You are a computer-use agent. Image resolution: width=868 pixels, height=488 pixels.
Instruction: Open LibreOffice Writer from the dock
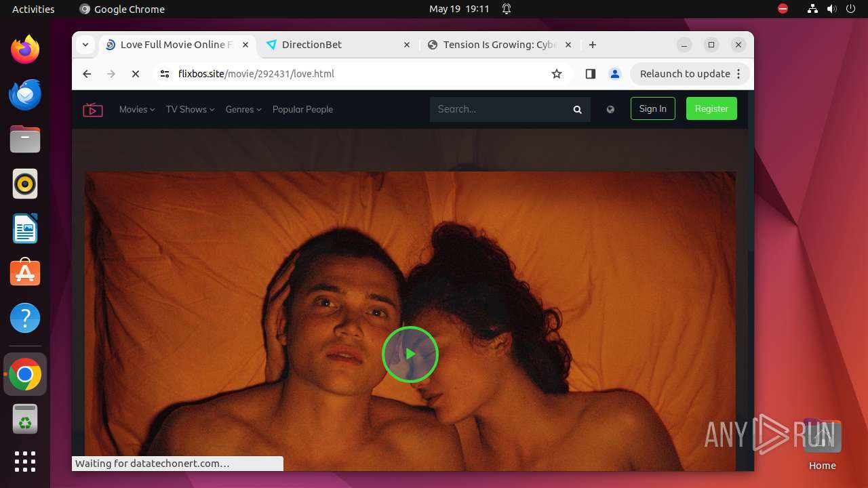(25, 228)
